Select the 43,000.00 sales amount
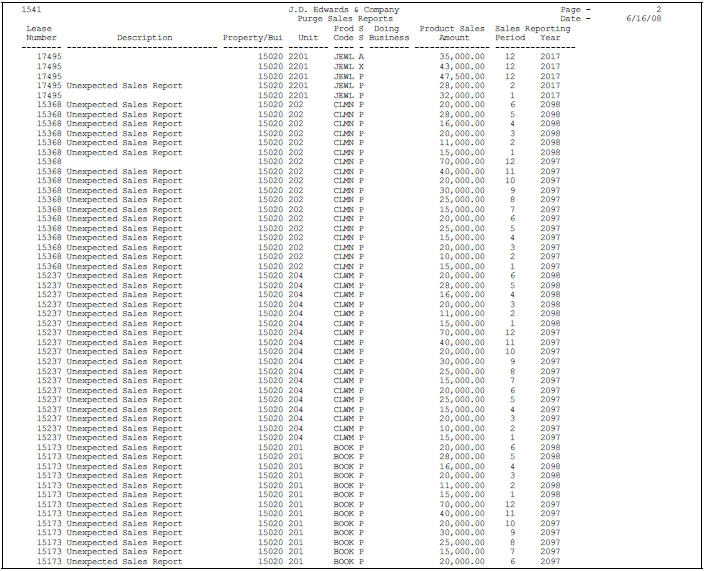 coord(462,66)
